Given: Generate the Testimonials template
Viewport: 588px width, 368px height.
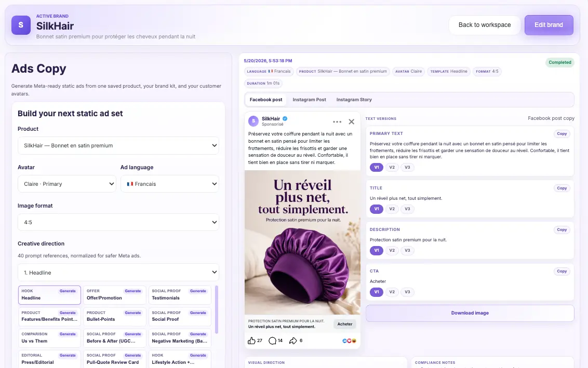Looking at the screenshot, I should pos(198,291).
